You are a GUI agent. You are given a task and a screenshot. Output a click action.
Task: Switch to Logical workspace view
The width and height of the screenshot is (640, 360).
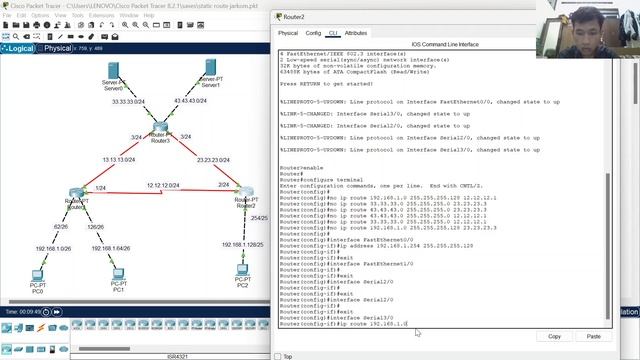tap(18, 49)
